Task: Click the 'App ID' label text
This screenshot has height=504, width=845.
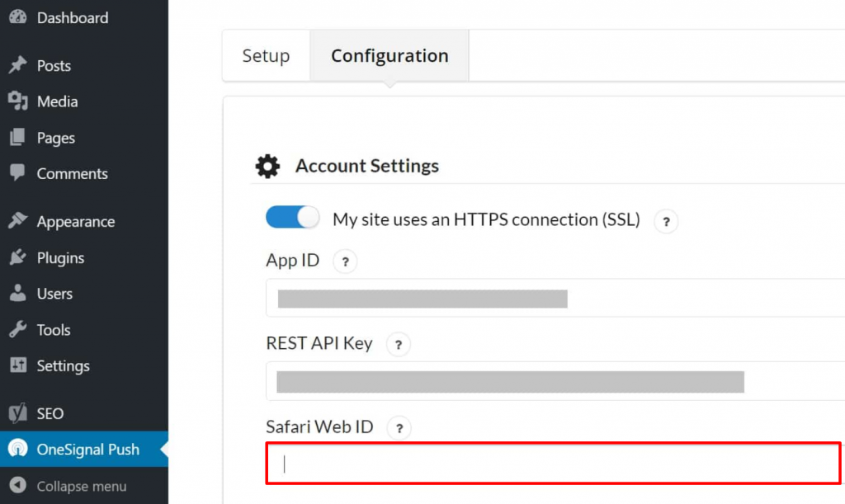Action: [293, 261]
